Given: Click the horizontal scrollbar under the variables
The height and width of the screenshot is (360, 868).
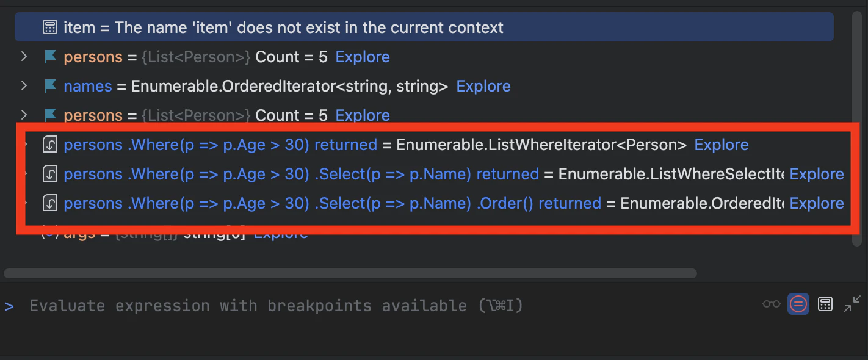Looking at the screenshot, I should tap(350, 273).
